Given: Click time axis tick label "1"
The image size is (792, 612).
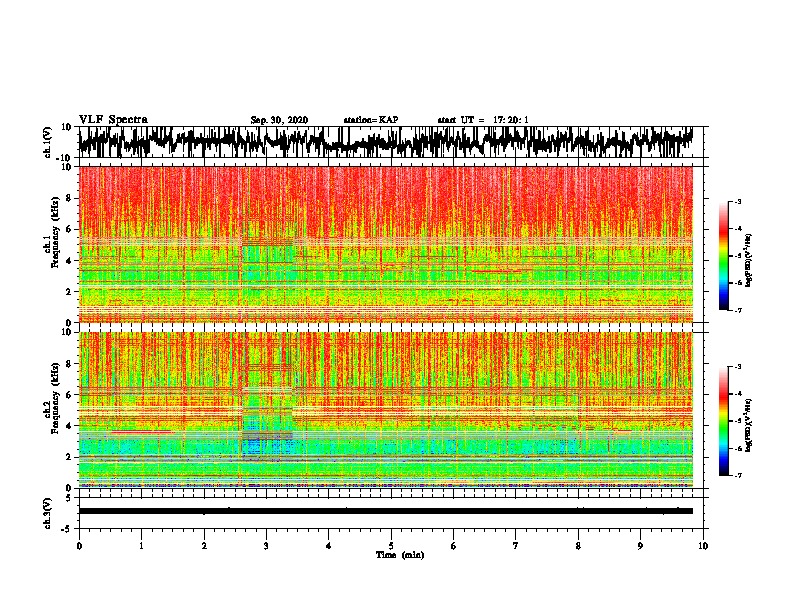Looking at the screenshot, I should pos(141,546).
